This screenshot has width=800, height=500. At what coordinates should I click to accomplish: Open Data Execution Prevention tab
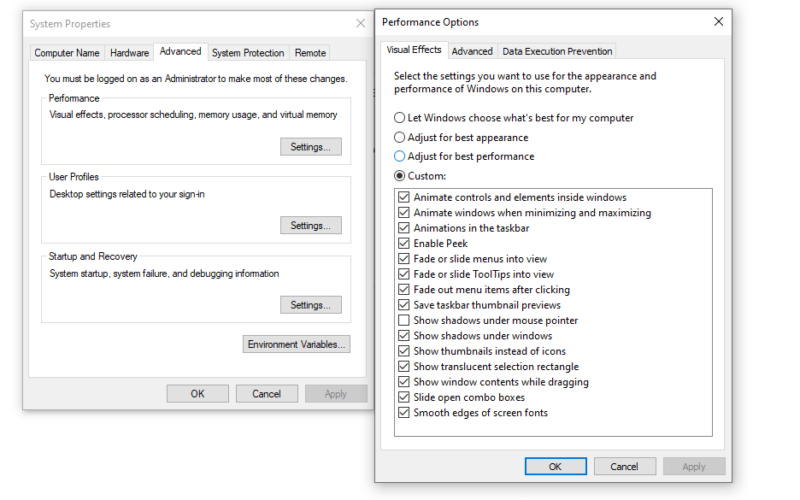point(557,51)
